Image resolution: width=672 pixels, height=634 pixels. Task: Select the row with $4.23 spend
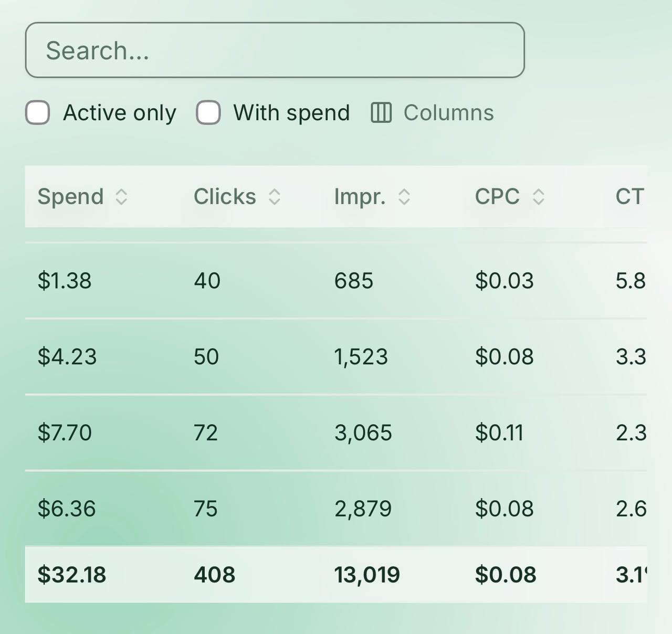coord(336,357)
